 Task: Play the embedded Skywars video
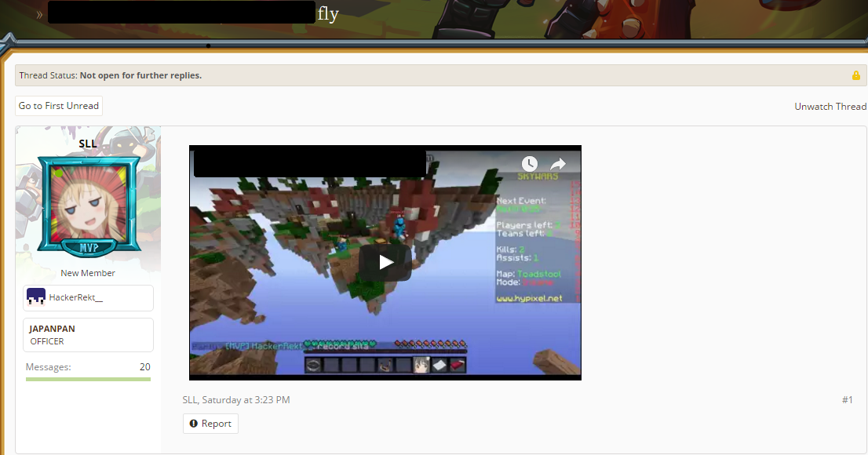385,262
